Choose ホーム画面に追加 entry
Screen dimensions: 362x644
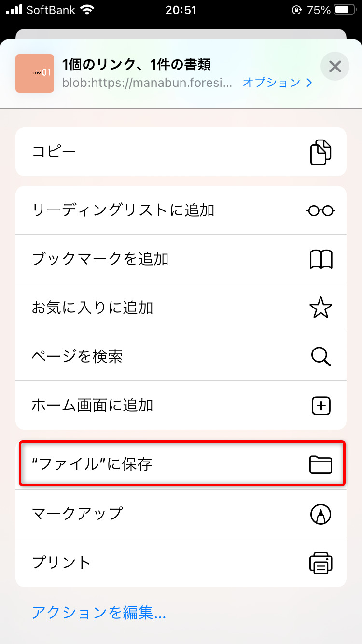click(x=181, y=405)
